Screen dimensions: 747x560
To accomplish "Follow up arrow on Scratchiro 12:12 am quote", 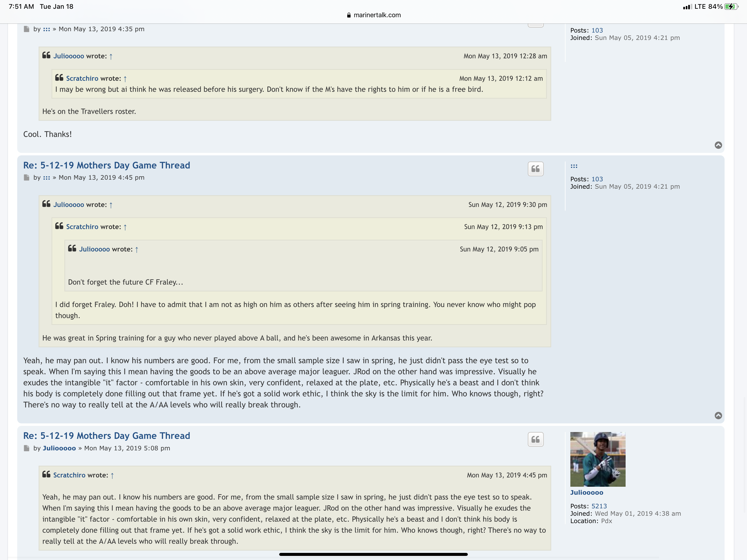I will pos(125,79).
